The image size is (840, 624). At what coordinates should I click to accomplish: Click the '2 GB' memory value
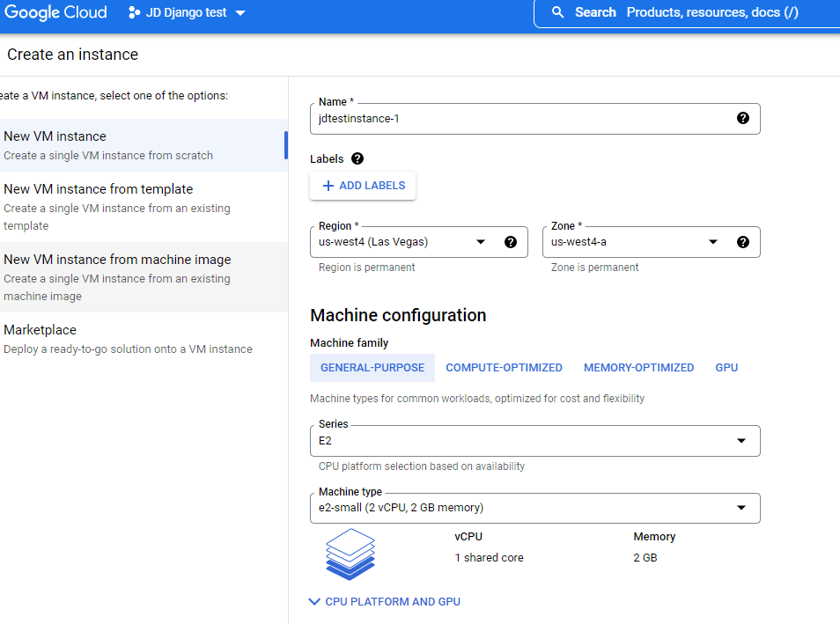[645, 558]
